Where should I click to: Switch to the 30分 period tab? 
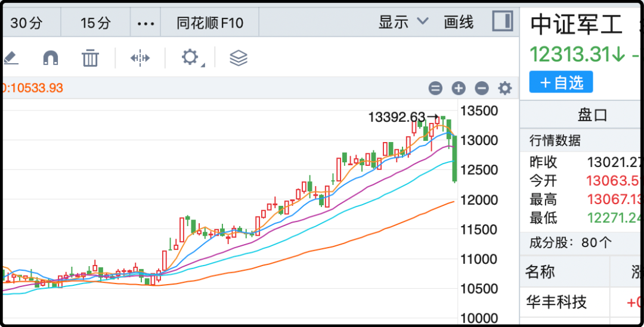27,23
